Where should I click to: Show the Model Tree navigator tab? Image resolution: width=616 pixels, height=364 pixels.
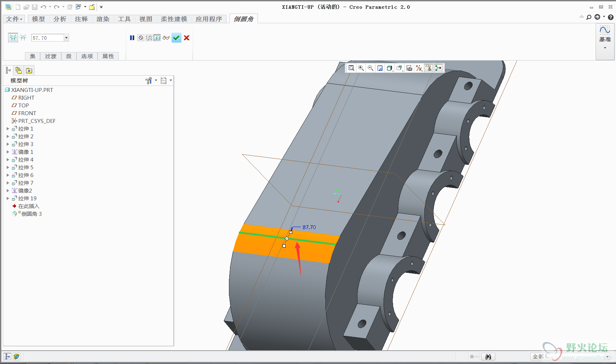click(8, 70)
